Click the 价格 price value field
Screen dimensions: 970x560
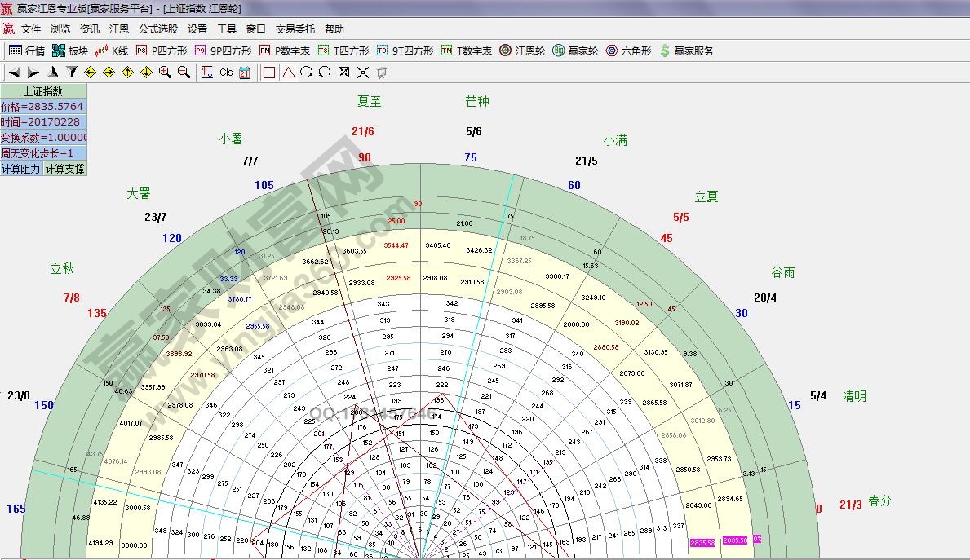pyautogui.click(x=42, y=107)
